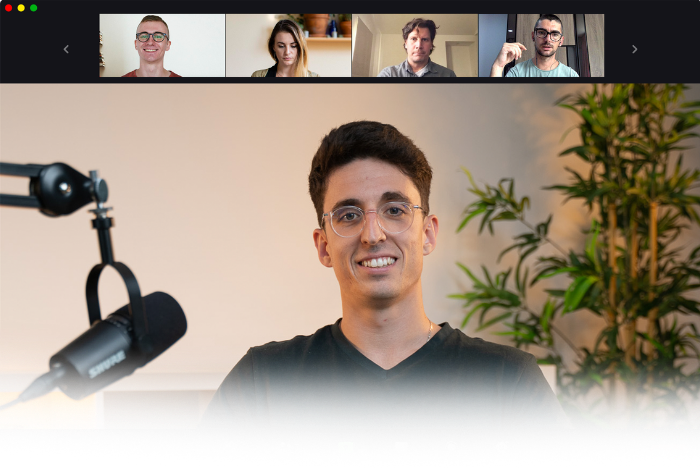Minimize window using yellow button

(x=21, y=7)
